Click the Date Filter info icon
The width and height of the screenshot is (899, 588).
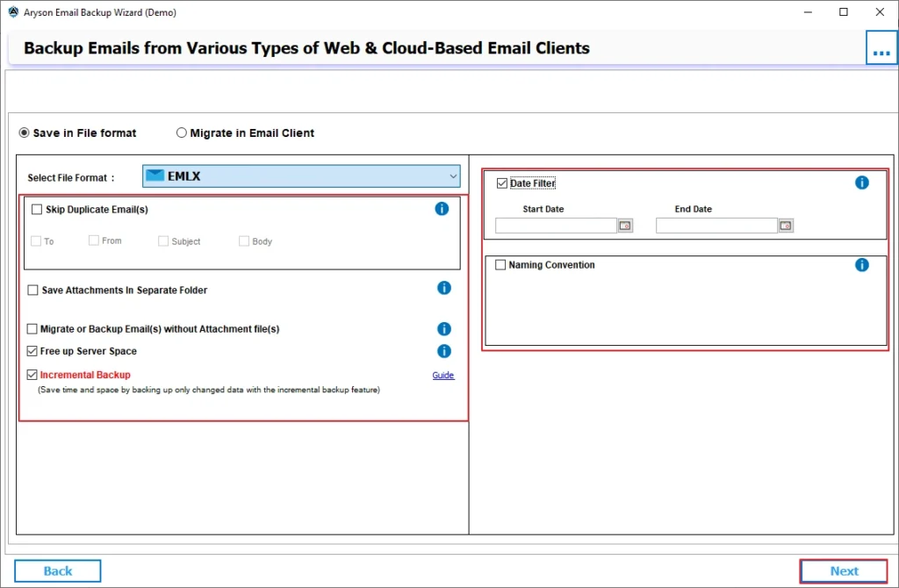pos(862,183)
